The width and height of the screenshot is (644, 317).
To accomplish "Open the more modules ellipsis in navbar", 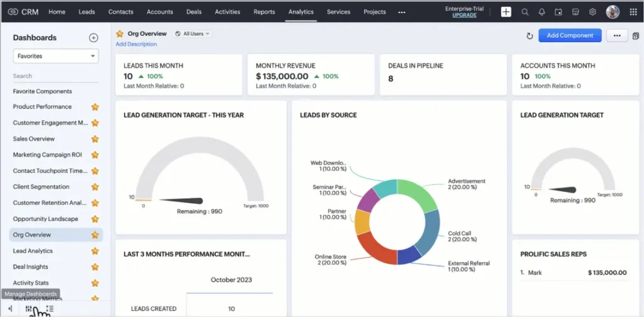I will coord(402,12).
